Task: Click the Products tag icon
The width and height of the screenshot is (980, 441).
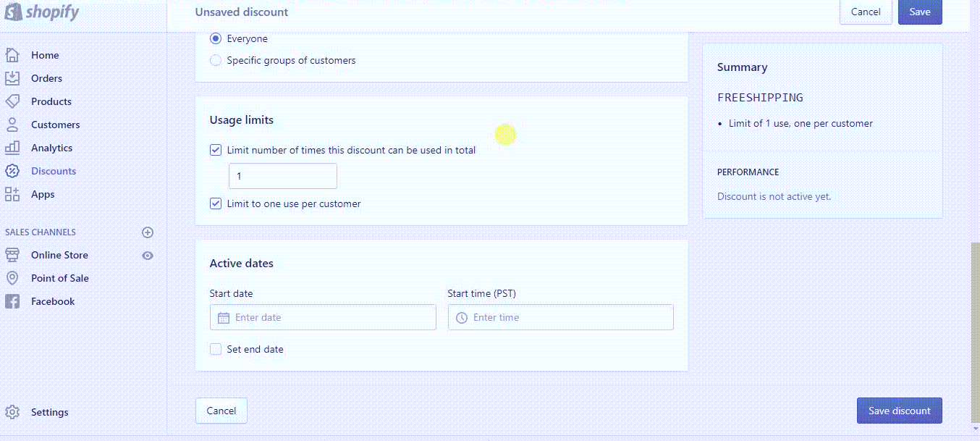Action: point(12,101)
